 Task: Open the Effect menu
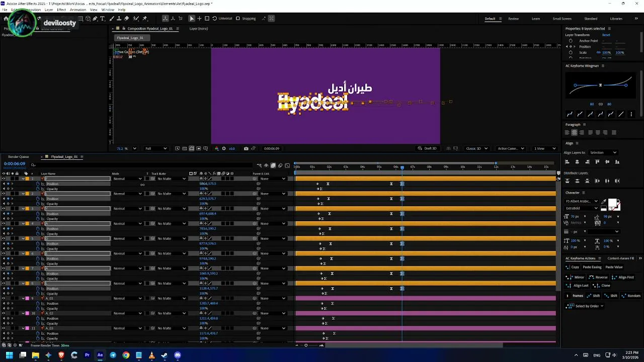point(61,10)
